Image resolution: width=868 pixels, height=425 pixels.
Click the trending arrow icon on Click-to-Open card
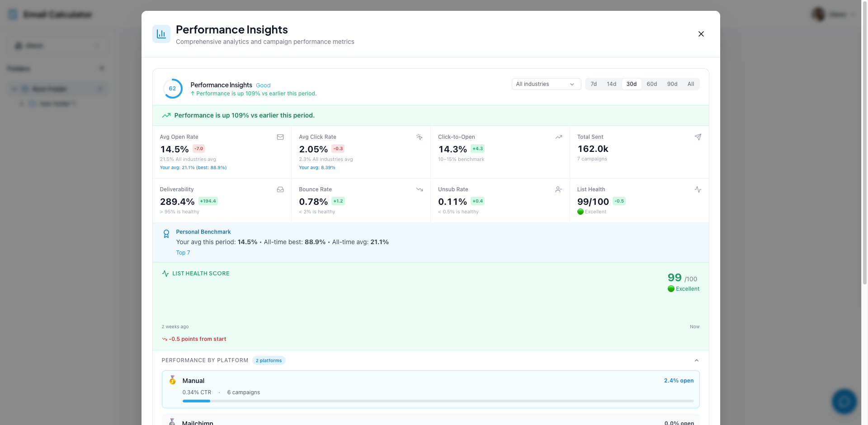coord(559,137)
